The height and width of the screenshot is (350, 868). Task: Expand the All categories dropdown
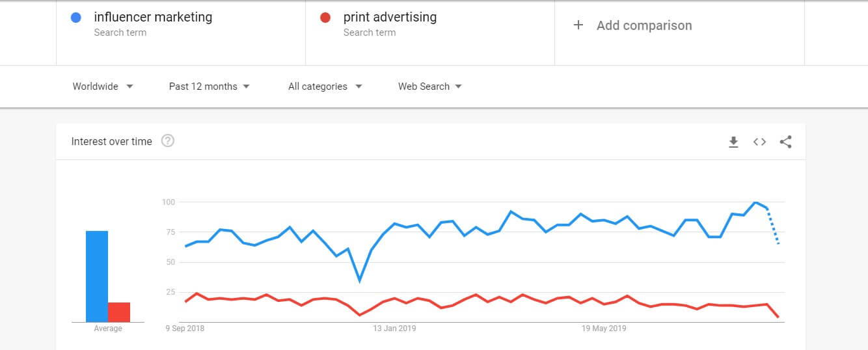pos(325,87)
